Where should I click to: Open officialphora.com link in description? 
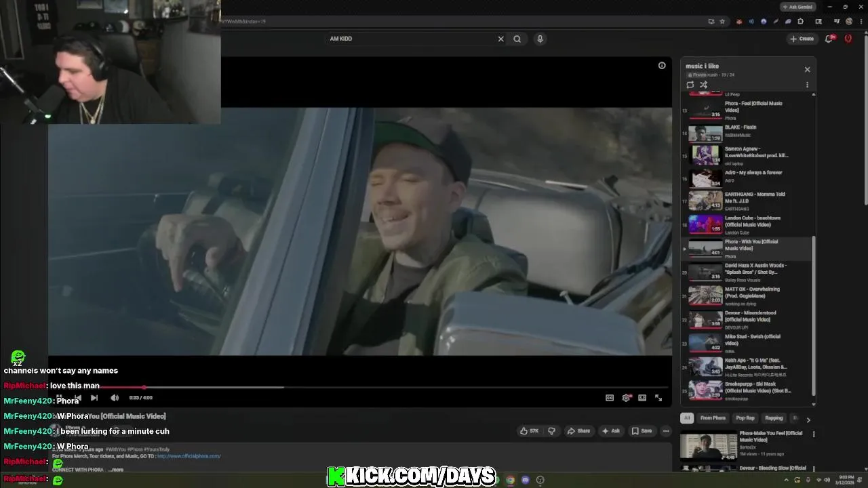tap(189, 456)
